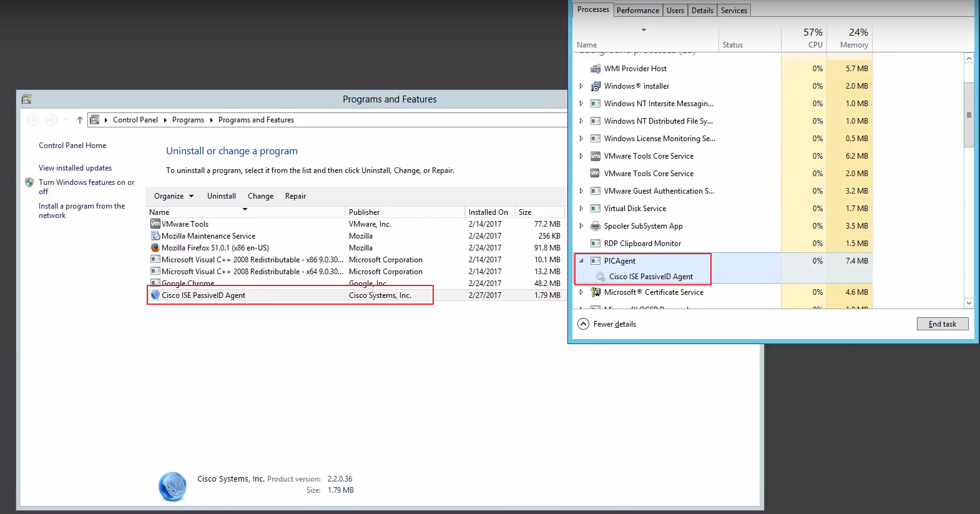Viewport: 980px width, 514px height.
Task: Click the gear icon beside Cisco ISE PassiveID Agent
Action: tap(600, 277)
